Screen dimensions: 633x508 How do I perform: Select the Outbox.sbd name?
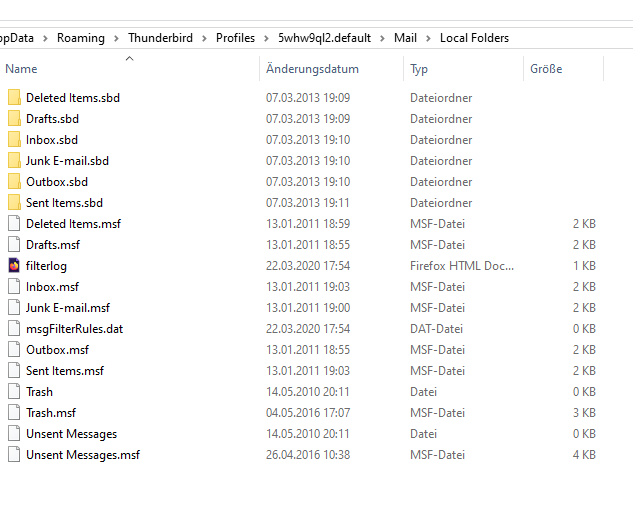[57, 182]
